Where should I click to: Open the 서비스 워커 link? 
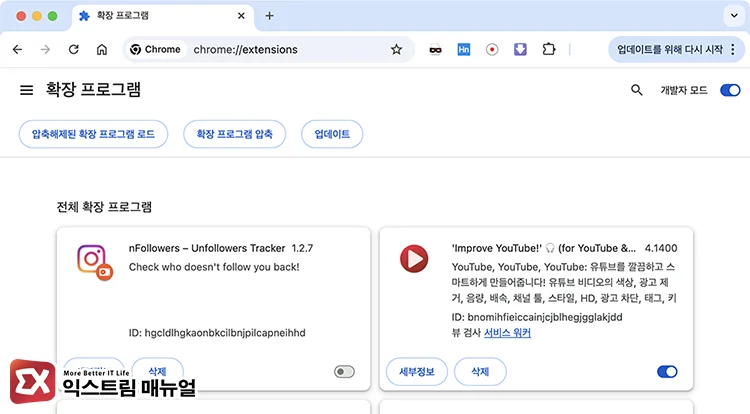pos(507,333)
